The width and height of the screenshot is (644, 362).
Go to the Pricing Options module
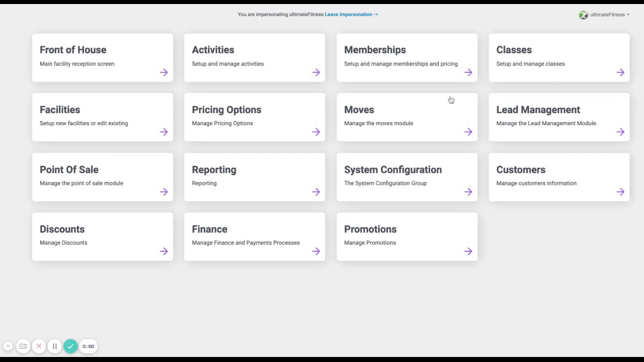[226, 110]
